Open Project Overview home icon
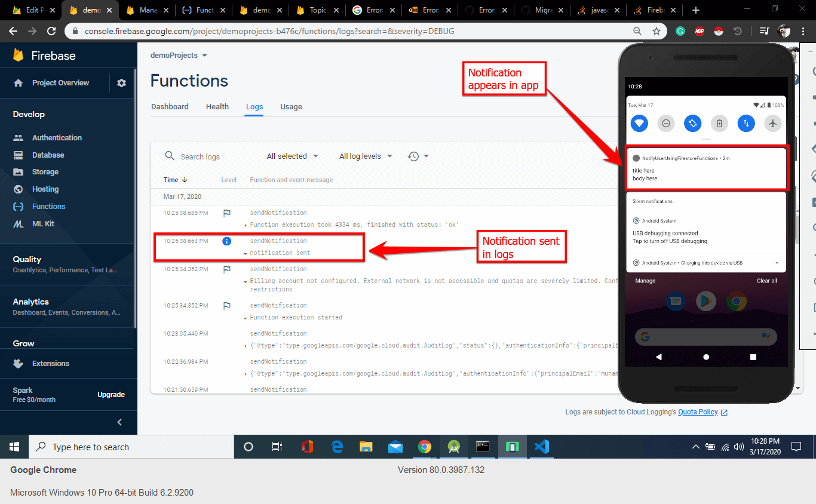Viewport: 816px width, 504px height. pyautogui.click(x=19, y=83)
